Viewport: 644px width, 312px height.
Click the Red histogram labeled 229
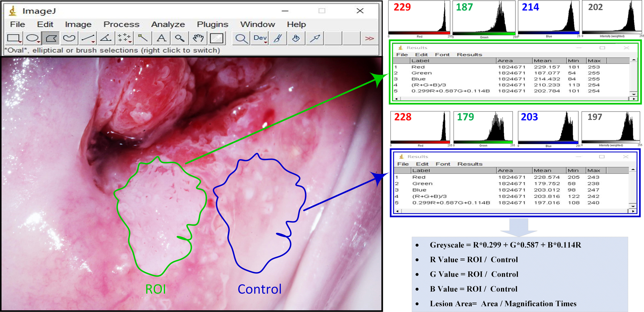419,19
